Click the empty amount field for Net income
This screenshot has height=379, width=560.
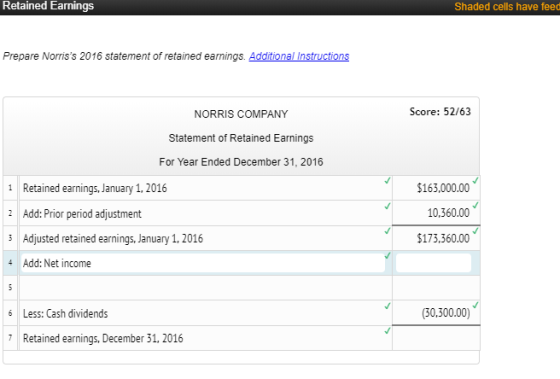coord(433,263)
